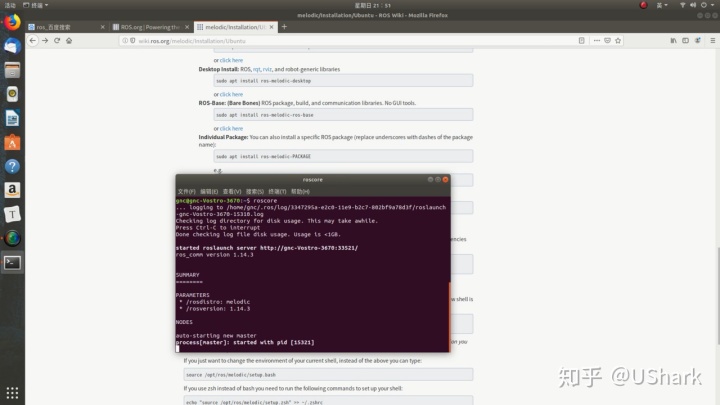Open Ubuntu Software store icon
Screen dimensions: 720x405
[x=12, y=143]
